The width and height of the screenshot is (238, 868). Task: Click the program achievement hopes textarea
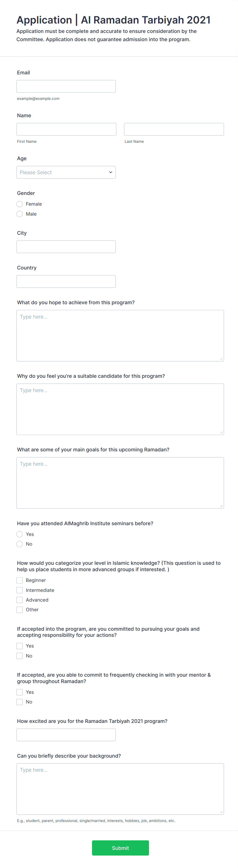[120, 336]
